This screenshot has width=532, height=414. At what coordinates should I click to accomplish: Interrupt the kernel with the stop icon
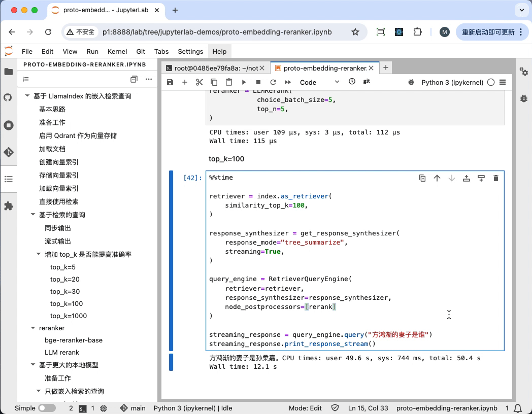click(258, 82)
